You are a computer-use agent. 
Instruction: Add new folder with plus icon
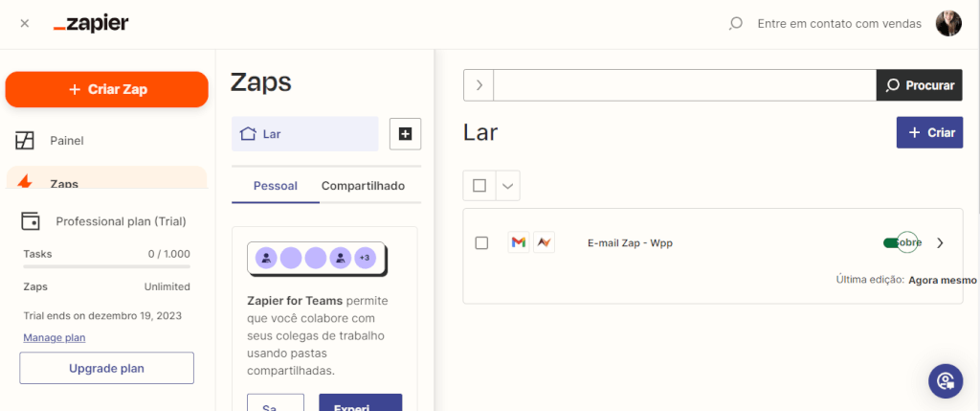405,134
